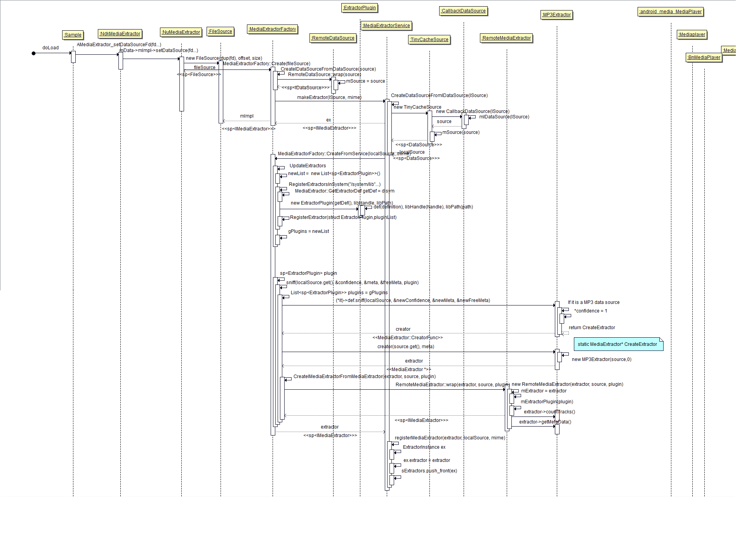Click the :CallbackDataSource object header
This screenshot has width=756, height=557.
coord(464,11)
